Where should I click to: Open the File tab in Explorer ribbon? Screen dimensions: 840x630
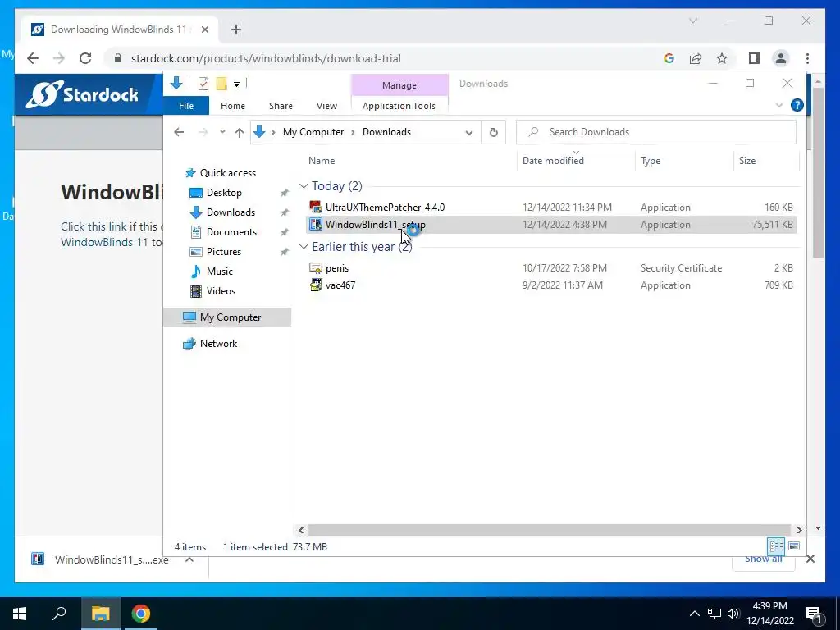click(x=186, y=106)
